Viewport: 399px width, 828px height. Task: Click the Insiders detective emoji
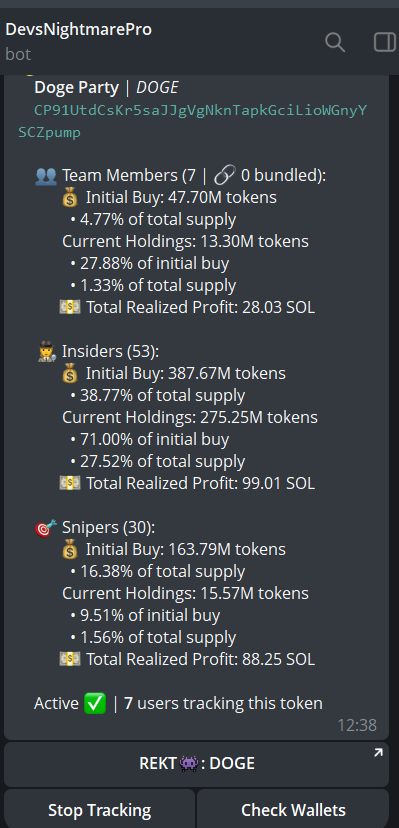[x=46, y=352]
